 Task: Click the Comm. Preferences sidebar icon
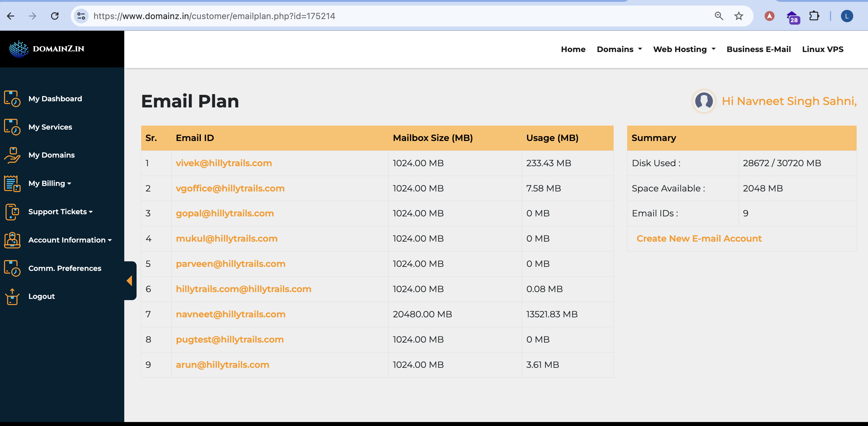(12, 268)
